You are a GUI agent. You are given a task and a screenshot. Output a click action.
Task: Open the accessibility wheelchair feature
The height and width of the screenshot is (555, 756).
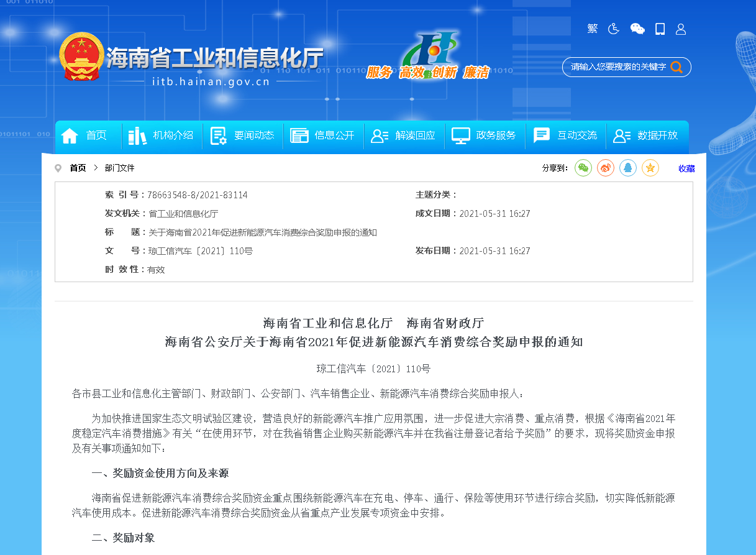(x=614, y=29)
